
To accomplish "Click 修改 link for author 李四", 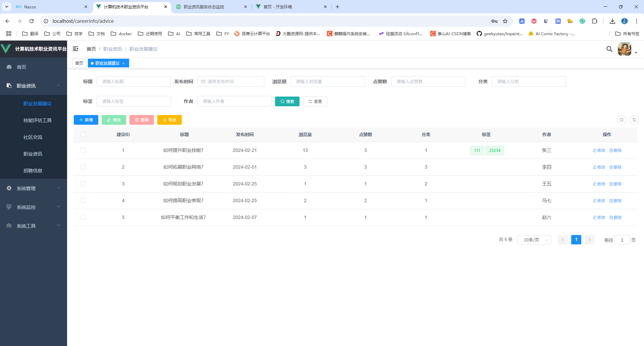I will pyautogui.click(x=599, y=167).
